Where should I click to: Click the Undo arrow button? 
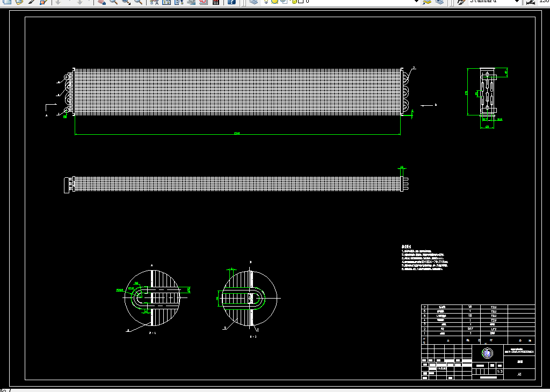(x=58, y=2)
